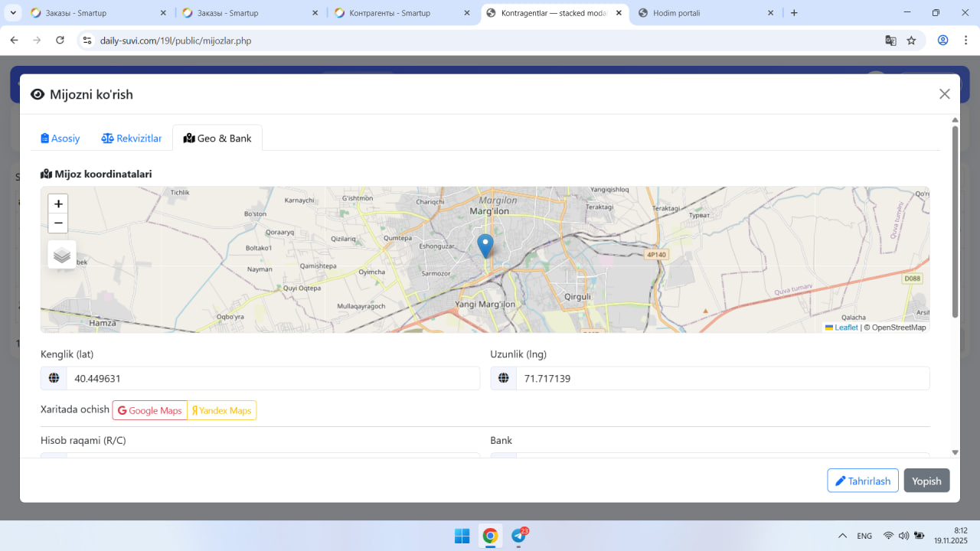Bookmark this page with star icon
Image resolution: width=980 pixels, height=551 pixels.
[x=911, y=41]
